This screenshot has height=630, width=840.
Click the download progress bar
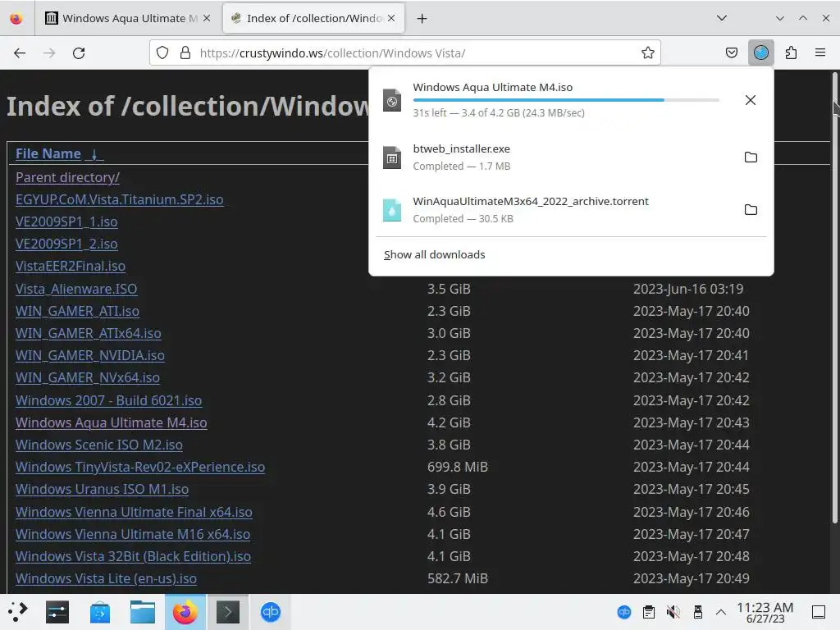[566, 100]
